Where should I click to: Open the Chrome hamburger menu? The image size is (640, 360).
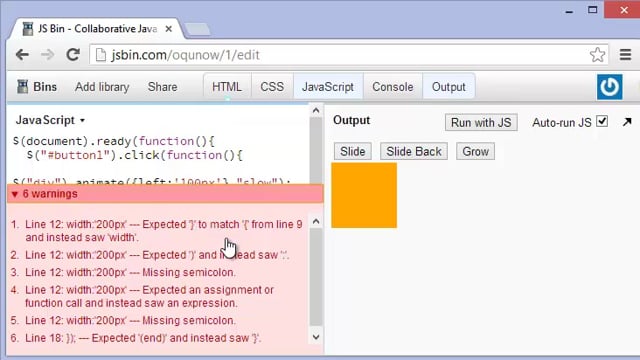tap(625, 55)
